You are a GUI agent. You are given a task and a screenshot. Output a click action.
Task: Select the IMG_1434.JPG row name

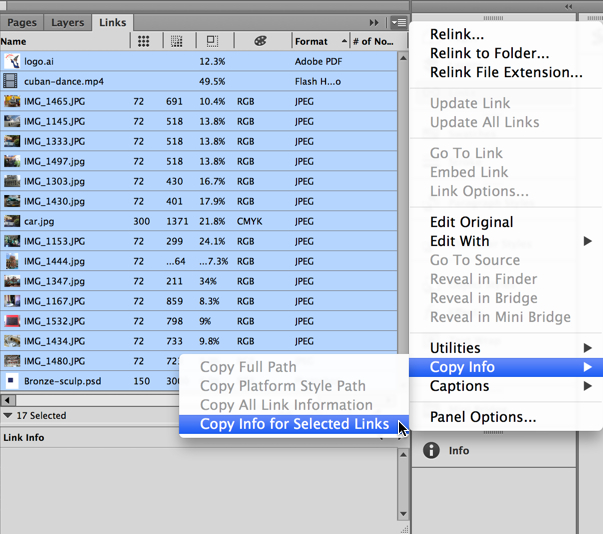click(x=55, y=341)
